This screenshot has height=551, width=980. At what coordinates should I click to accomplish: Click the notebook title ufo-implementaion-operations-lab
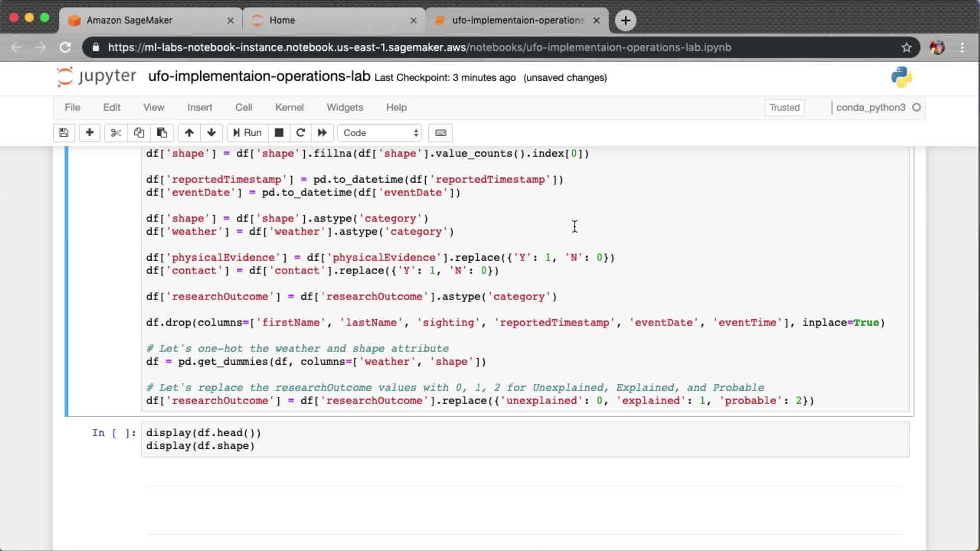(x=259, y=77)
